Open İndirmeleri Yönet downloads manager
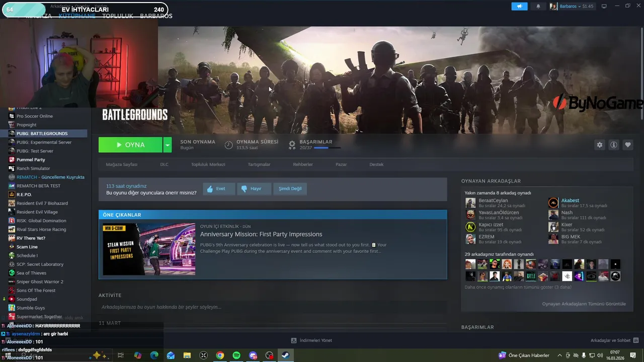The image size is (644, 362). coord(311,340)
